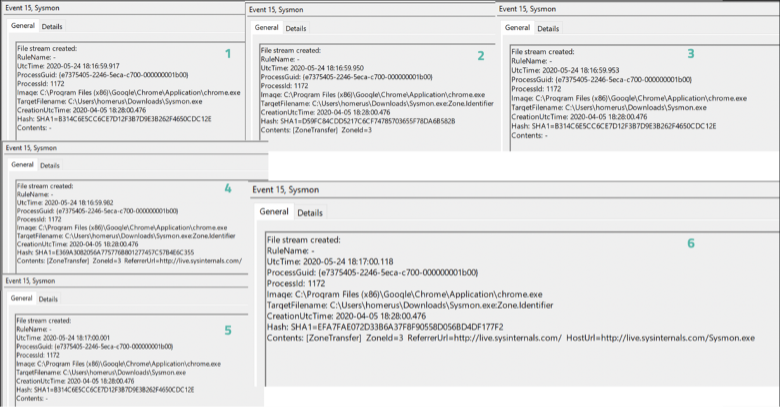
Task: Open Details tab of event timestamped 18:16:59.982
Action: tap(50, 165)
